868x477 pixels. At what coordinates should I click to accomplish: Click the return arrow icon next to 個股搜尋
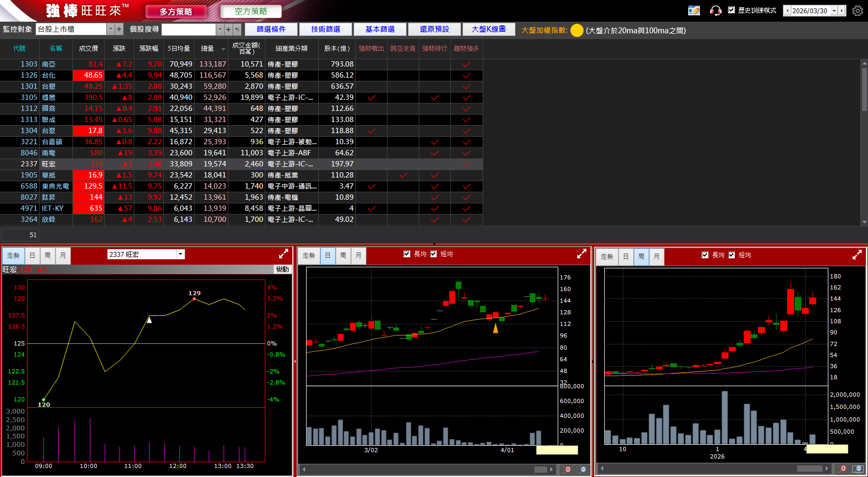237,30
